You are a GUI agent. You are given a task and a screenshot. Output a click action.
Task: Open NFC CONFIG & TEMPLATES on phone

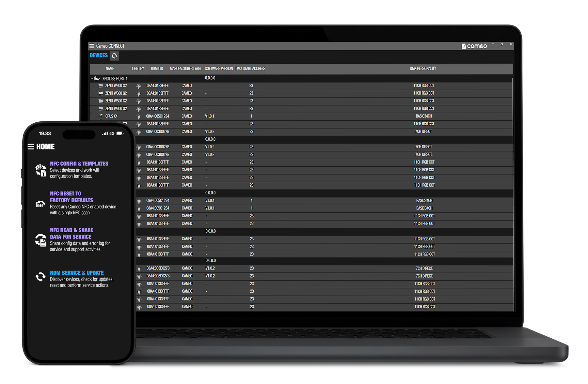tap(79, 163)
